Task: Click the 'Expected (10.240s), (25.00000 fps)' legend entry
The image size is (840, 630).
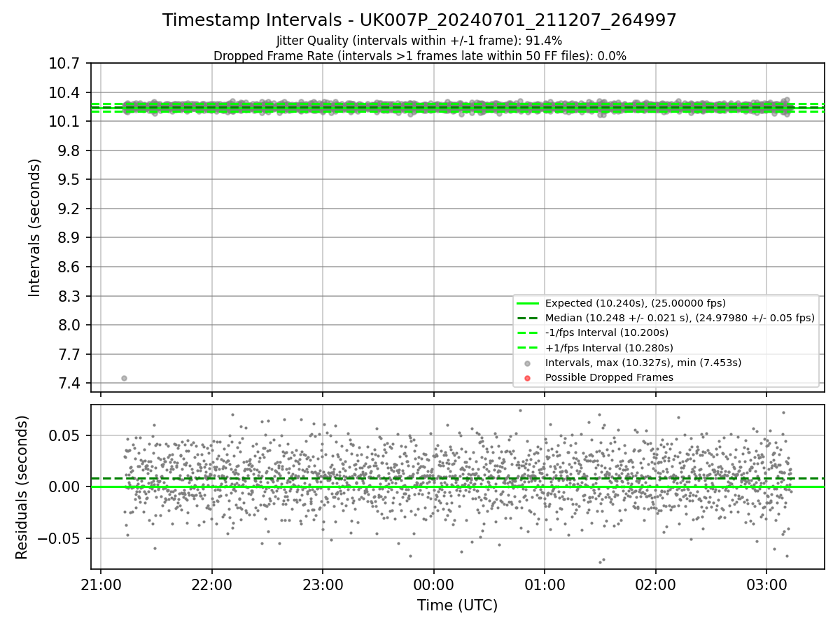Action: (x=636, y=303)
